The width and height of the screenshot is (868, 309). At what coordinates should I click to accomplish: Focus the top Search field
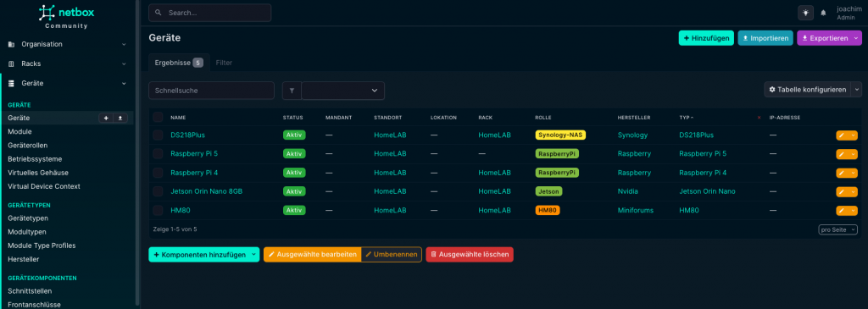(210, 12)
